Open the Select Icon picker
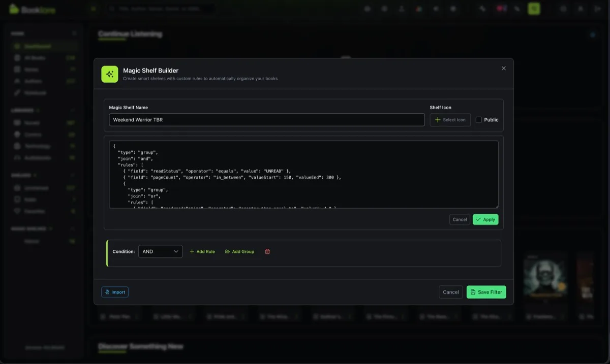The image size is (610, 364). [x=450, y=120]
